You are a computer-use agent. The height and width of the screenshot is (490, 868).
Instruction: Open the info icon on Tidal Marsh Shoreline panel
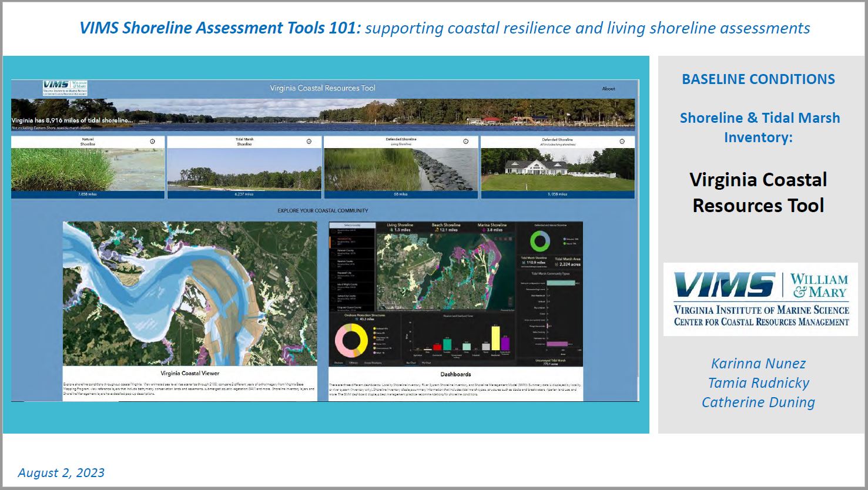[x=309, y=141]
